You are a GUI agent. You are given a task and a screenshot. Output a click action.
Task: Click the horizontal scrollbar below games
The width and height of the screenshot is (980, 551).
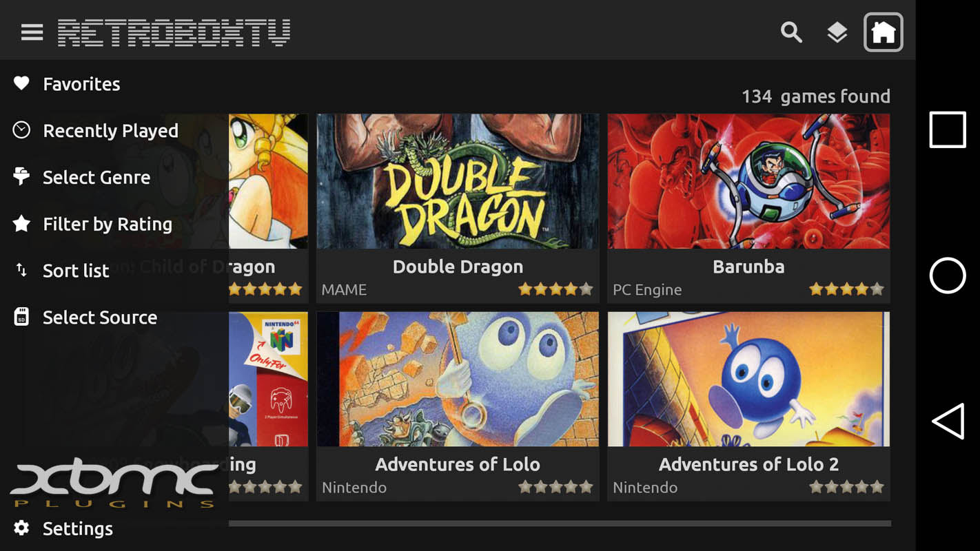(x=560, y=523)
